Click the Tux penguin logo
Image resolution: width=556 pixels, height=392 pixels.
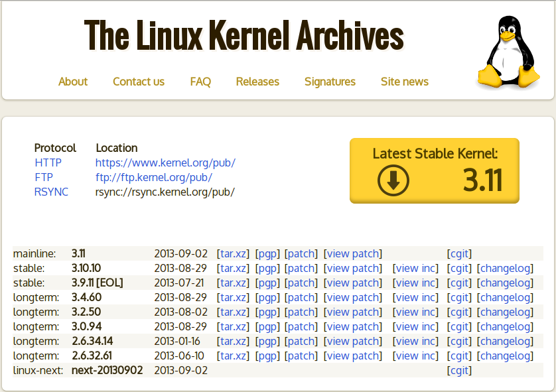click(x=508, y=52)
